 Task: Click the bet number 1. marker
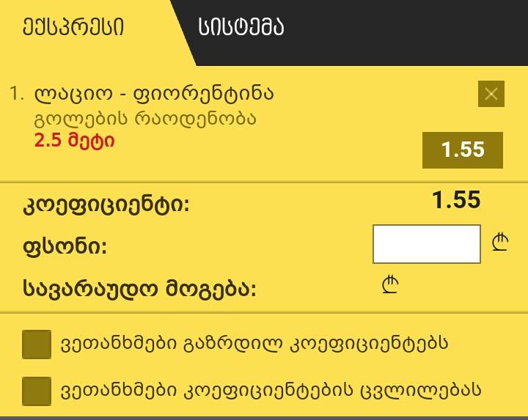click(x=17, y=94)
